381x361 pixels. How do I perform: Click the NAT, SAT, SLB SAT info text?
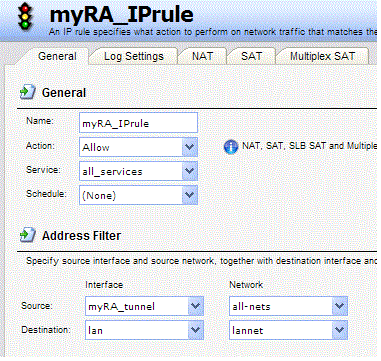tap(309, 146)
